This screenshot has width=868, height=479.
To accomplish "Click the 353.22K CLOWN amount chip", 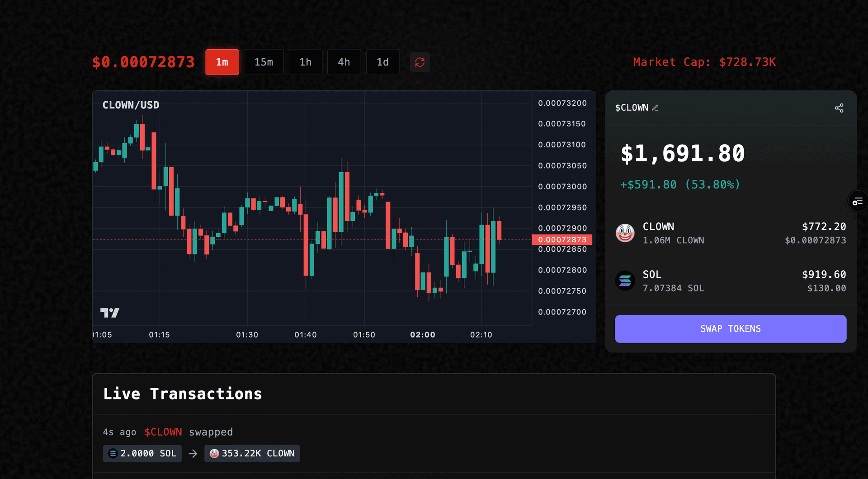I will pyautogui.click(x=252, y=453).
